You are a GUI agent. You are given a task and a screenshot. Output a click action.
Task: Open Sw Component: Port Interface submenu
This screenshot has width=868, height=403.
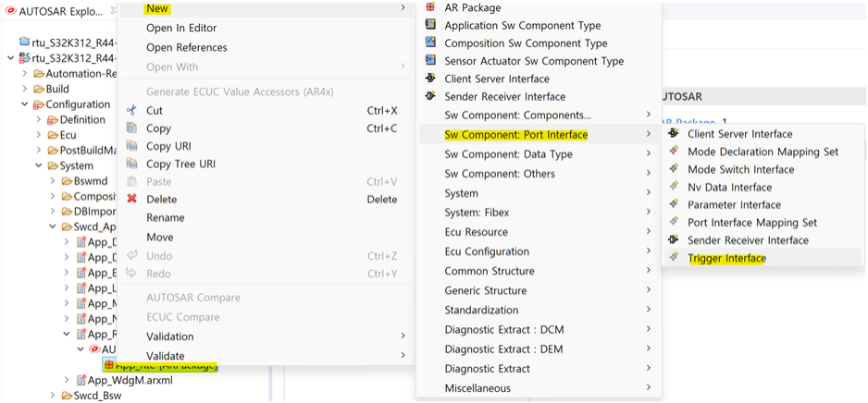tap(539, 134)
